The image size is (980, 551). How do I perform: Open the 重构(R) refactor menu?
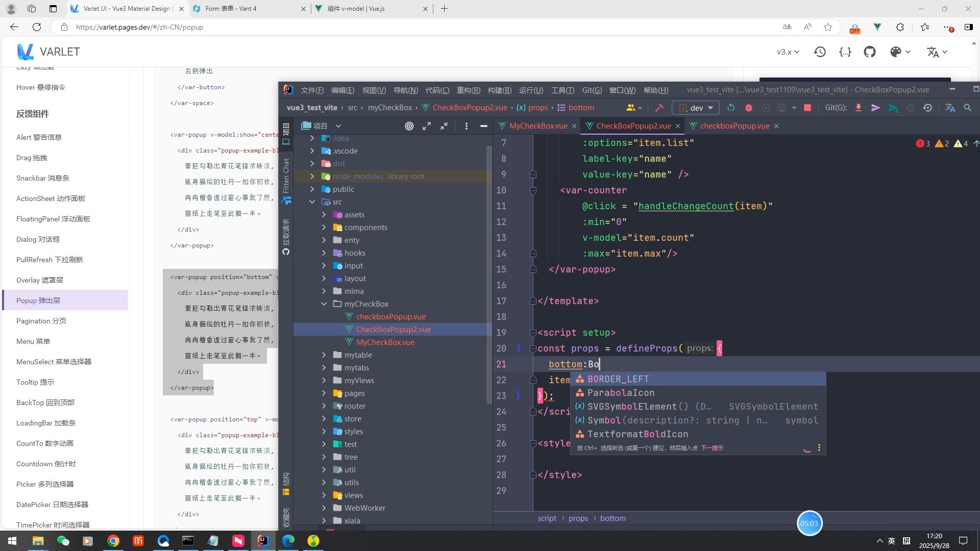pos(468,90)
